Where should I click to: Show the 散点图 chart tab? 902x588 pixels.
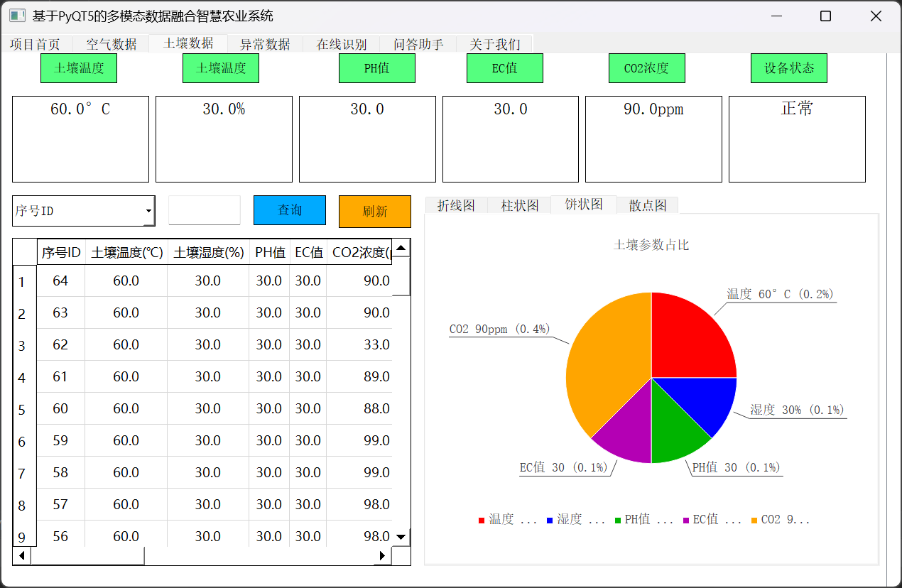pos(648,205)
